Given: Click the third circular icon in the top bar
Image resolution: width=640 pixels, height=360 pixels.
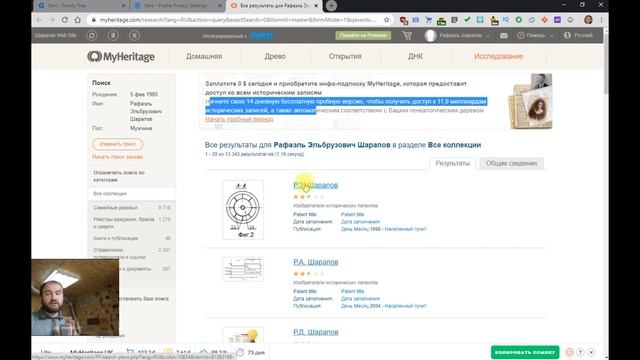Looking at the screenshot, I should point(134,36).
